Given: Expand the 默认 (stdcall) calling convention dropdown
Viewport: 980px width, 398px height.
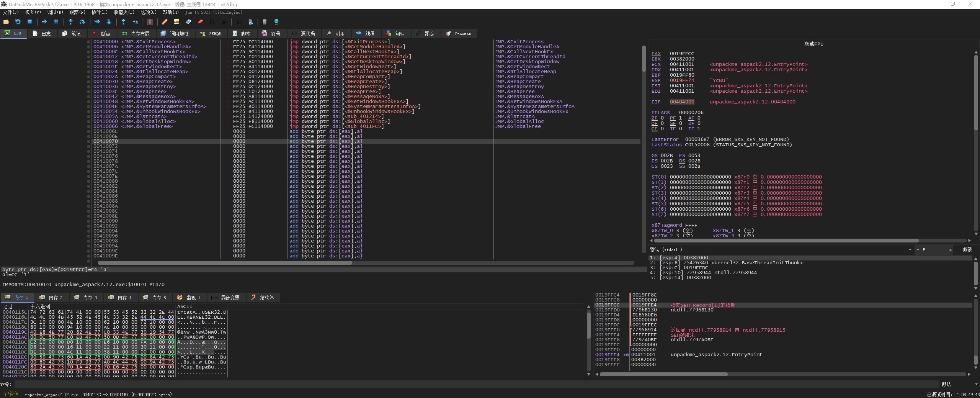Looking at the screenshot, I should point(910,250).
